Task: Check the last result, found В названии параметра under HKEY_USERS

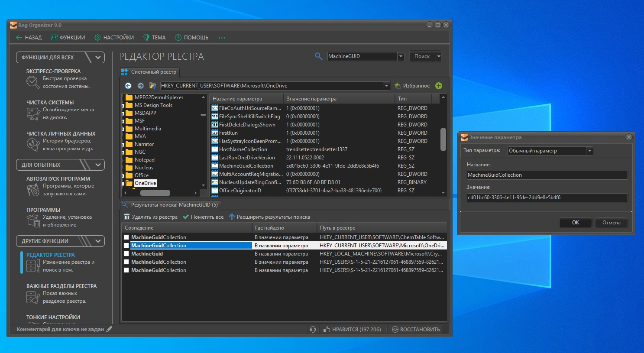Action: (126, 270)
